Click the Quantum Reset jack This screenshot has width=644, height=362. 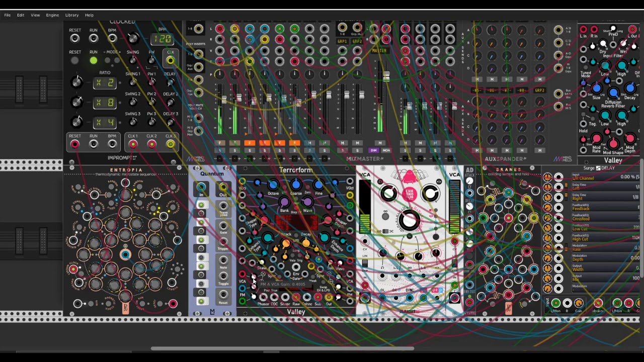pyautogui.click(x=223, y=295)
